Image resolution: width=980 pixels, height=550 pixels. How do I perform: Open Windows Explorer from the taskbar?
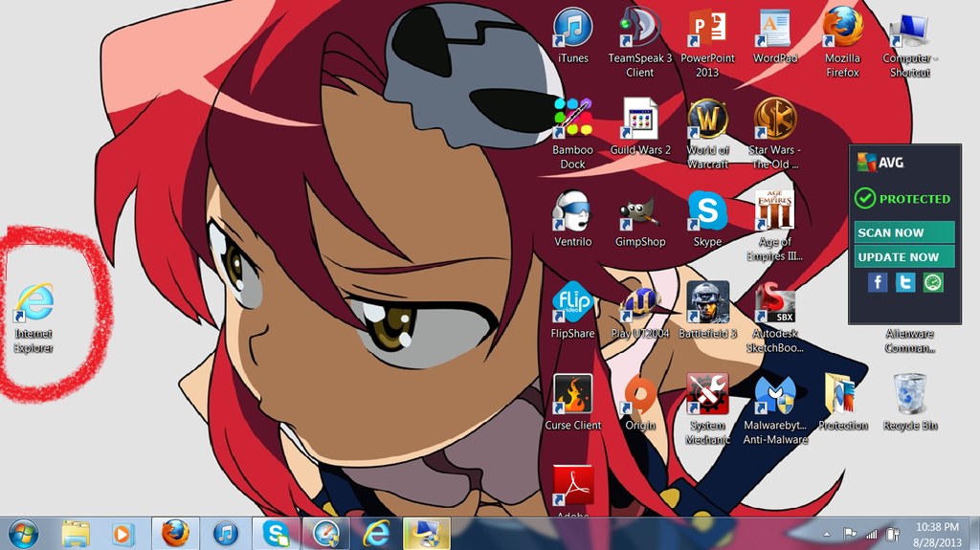click(x=76, y=534)
